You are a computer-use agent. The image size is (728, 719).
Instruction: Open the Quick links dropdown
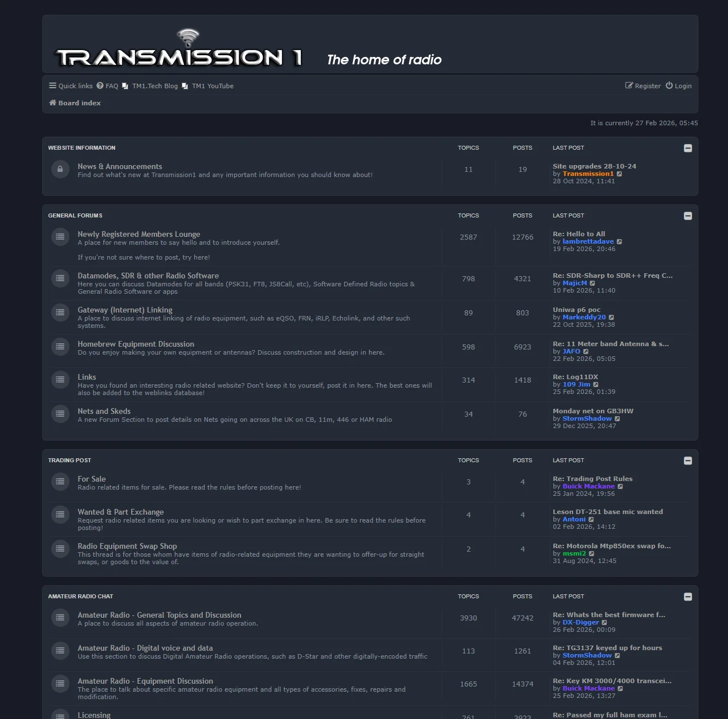(x=69, y=85)
